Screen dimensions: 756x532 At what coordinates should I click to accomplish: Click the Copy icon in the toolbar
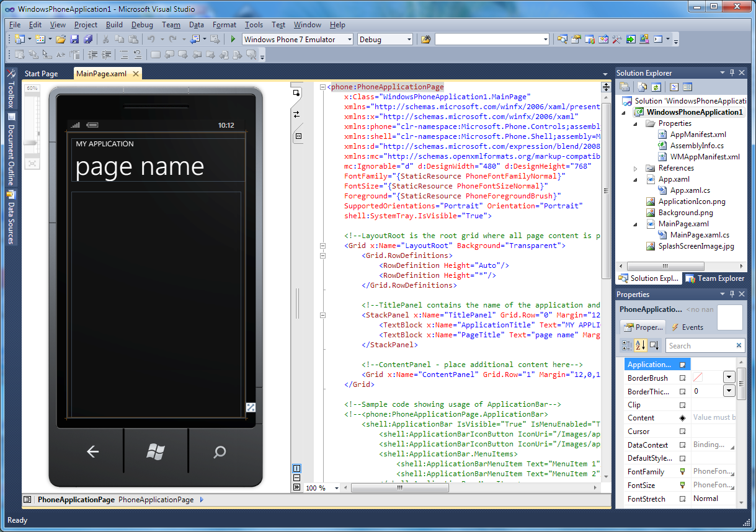[120, 39]
